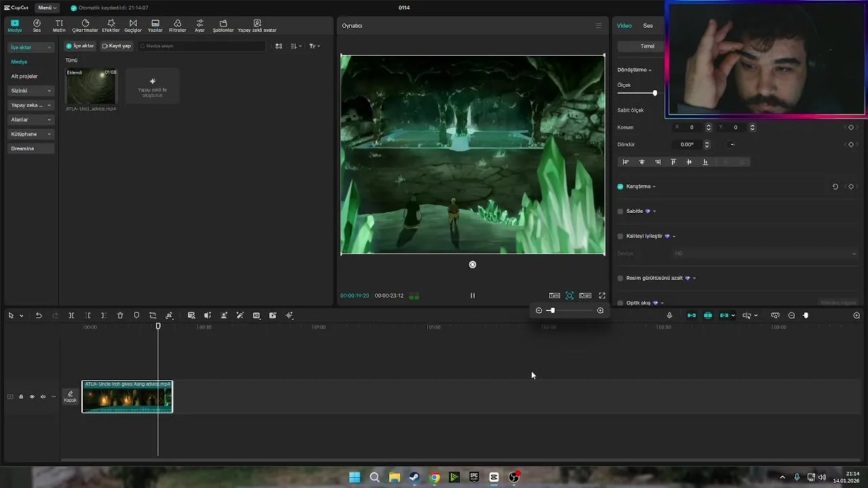Viewport: 868px width, 488px height.
Task: Click the microphone voiceover record icon
Action: point(669,315)
